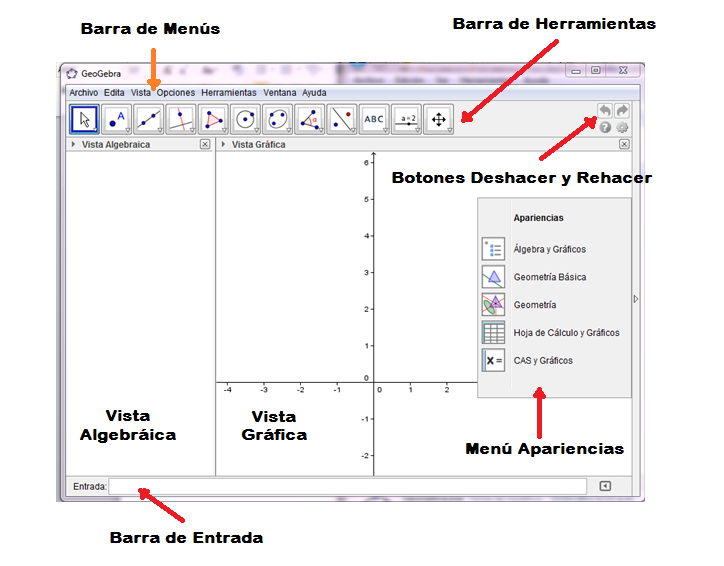
Task: Click the GeoGebra logo in title bar
Action: [72, 73]
